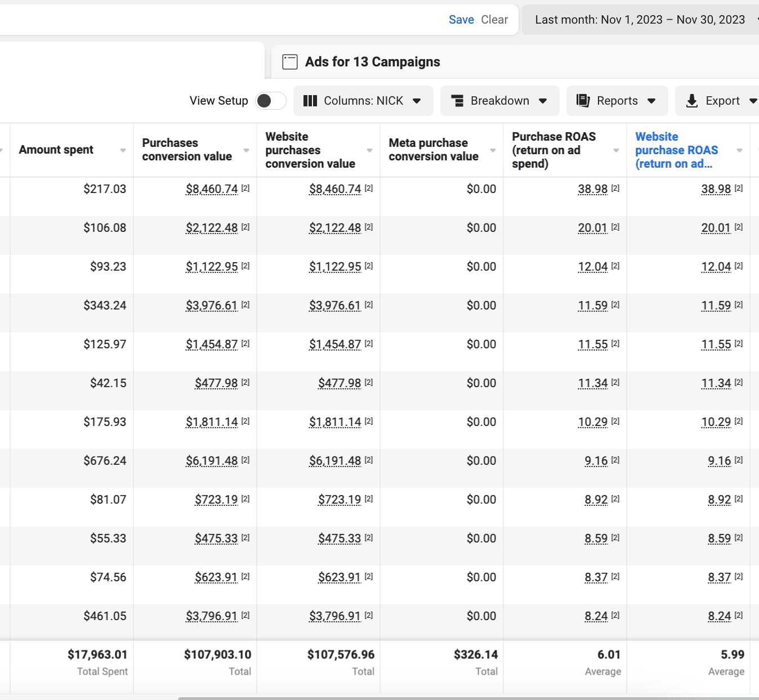Open the Columns: NICK dropdown

click(x=363, y=101)
